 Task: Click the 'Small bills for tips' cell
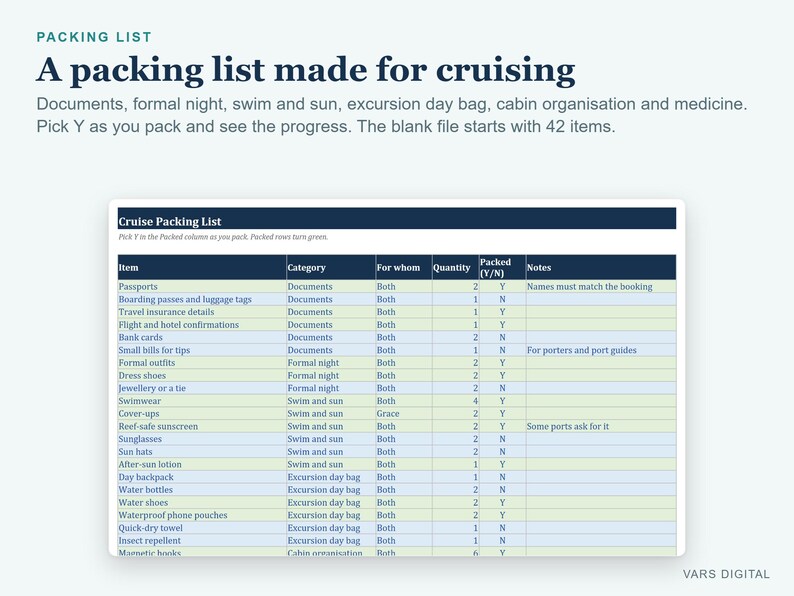[202, 350]
